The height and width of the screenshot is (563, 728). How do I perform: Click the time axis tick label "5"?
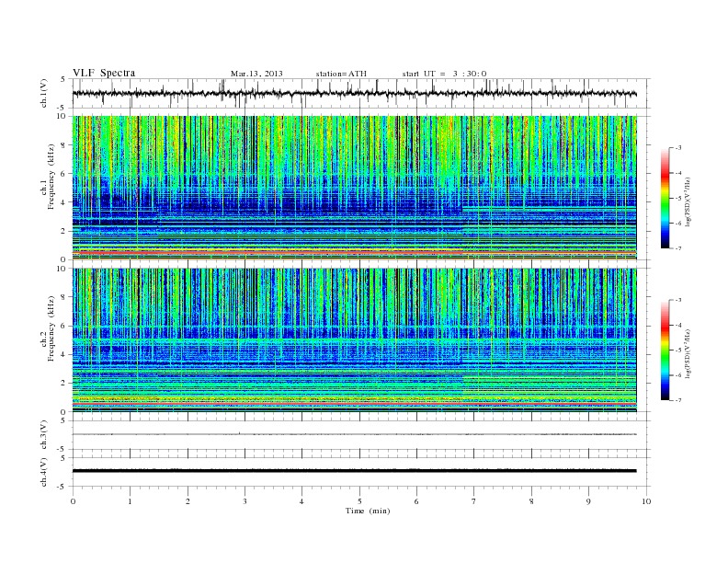click(359, 501)
